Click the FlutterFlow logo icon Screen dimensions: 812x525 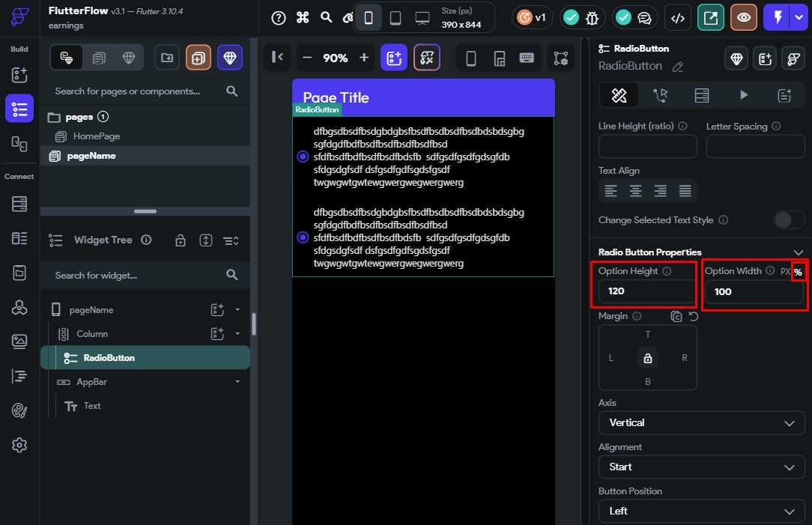pos(19,16)
